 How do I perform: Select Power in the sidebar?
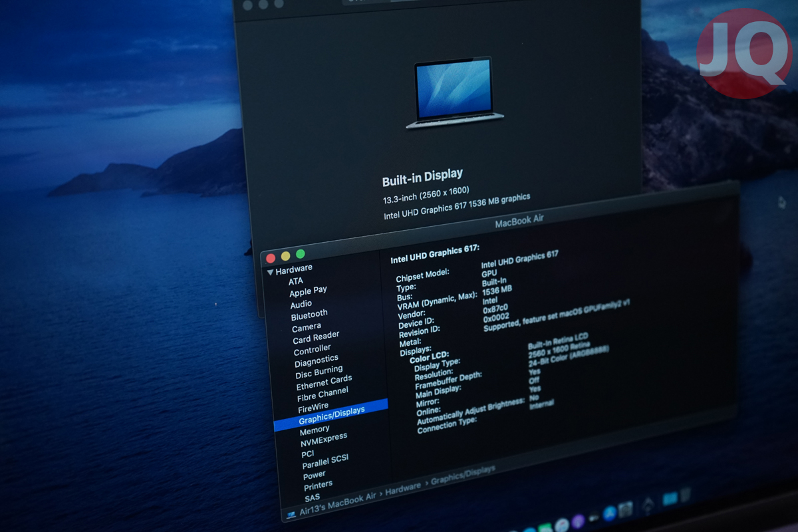pos(315,475)
